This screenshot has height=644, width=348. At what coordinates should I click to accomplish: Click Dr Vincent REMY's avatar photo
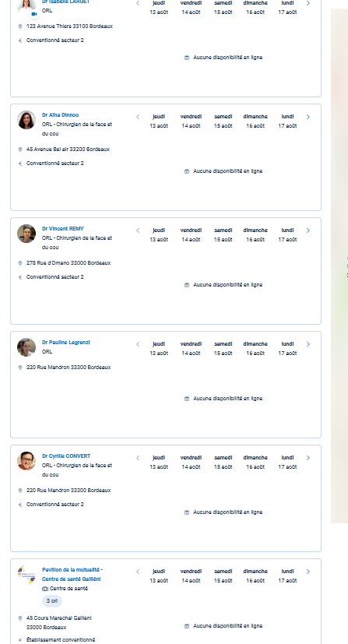[x=26, y=234]
